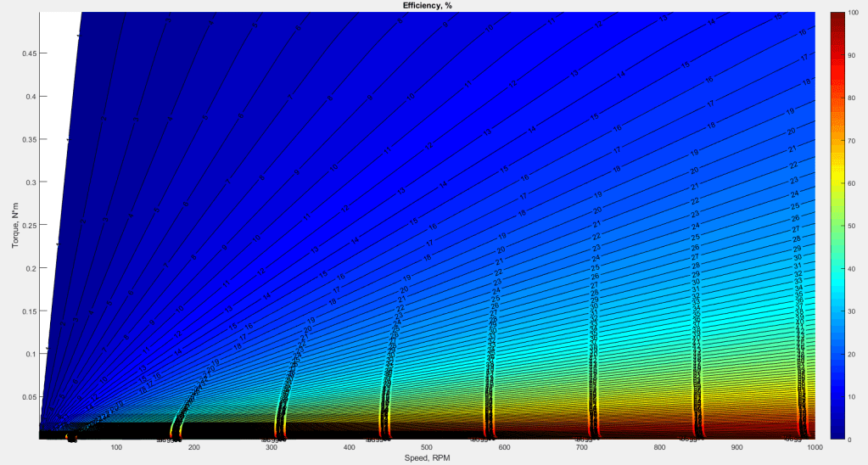Click the x-axis tick label 500

pyautogui.click(x=427, y=448)
